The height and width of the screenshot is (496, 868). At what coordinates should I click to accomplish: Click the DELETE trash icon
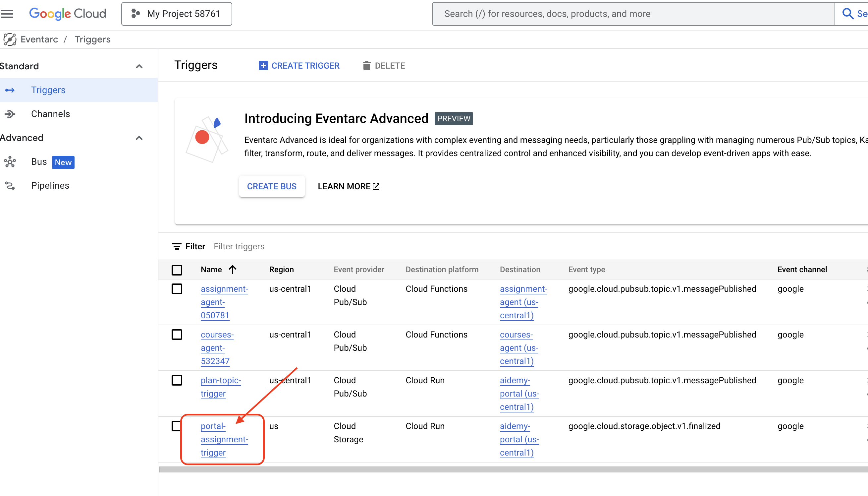point(367,66)
